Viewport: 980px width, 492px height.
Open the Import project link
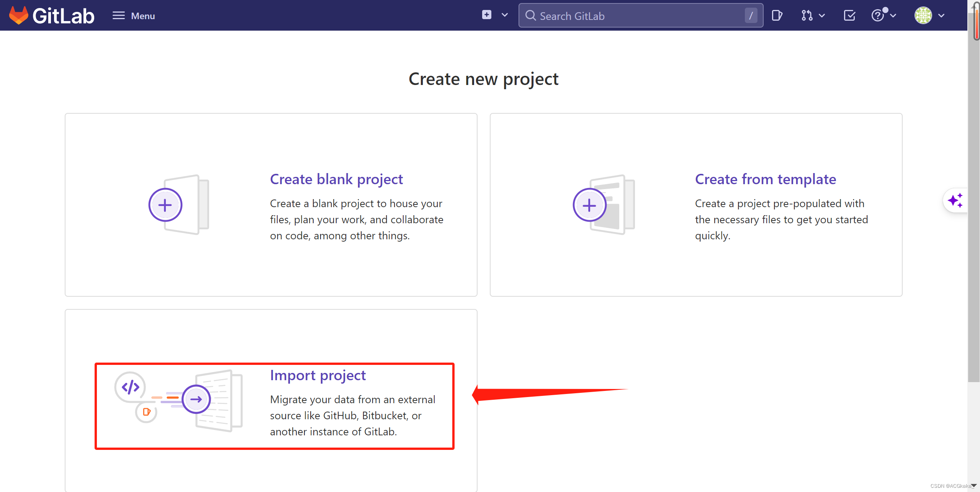[x=318, y=375]
